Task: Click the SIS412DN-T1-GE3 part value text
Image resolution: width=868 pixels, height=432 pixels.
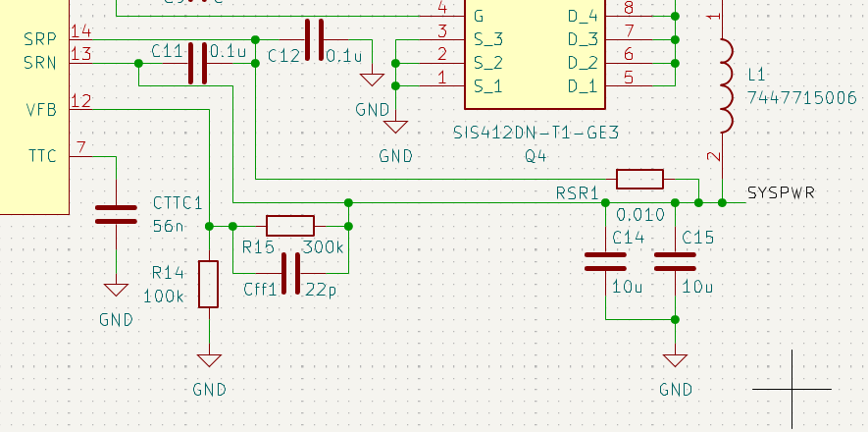Action: (536, 133)
